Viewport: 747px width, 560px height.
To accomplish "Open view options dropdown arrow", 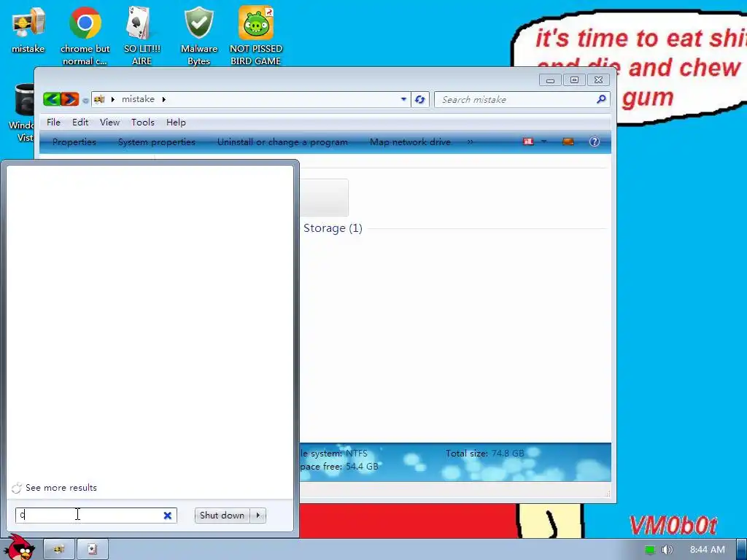I will point(543,141).
